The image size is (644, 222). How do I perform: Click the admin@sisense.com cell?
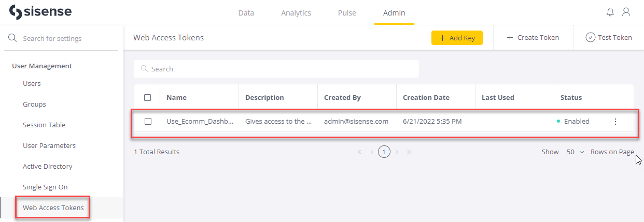click(x=356, y=121)
